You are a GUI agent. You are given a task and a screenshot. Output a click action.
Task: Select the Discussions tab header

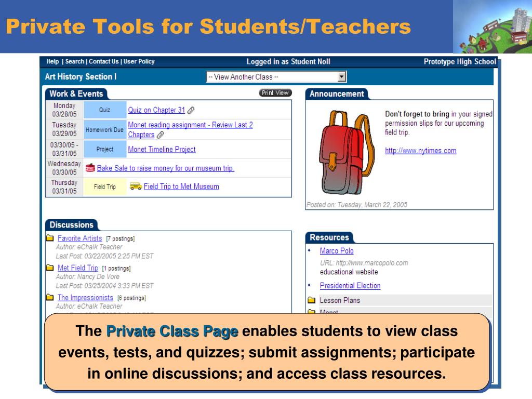tap(71, 224)
